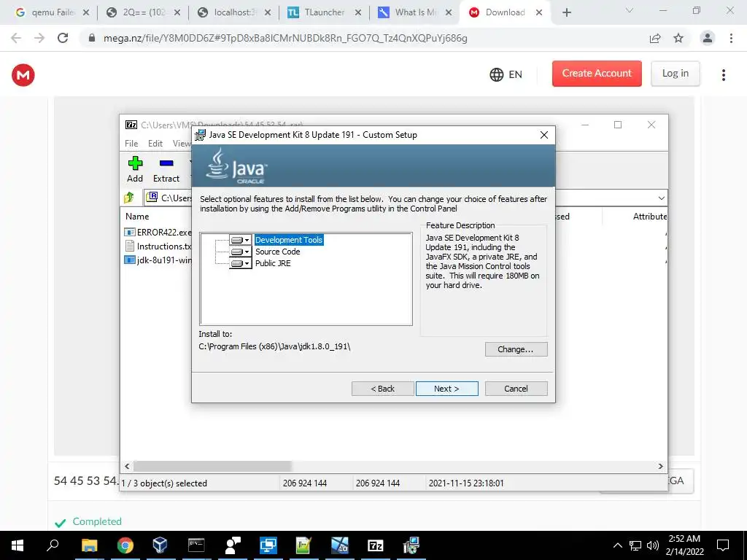
Task: Cancel the Java SE installation
Action: click(516, 389)
